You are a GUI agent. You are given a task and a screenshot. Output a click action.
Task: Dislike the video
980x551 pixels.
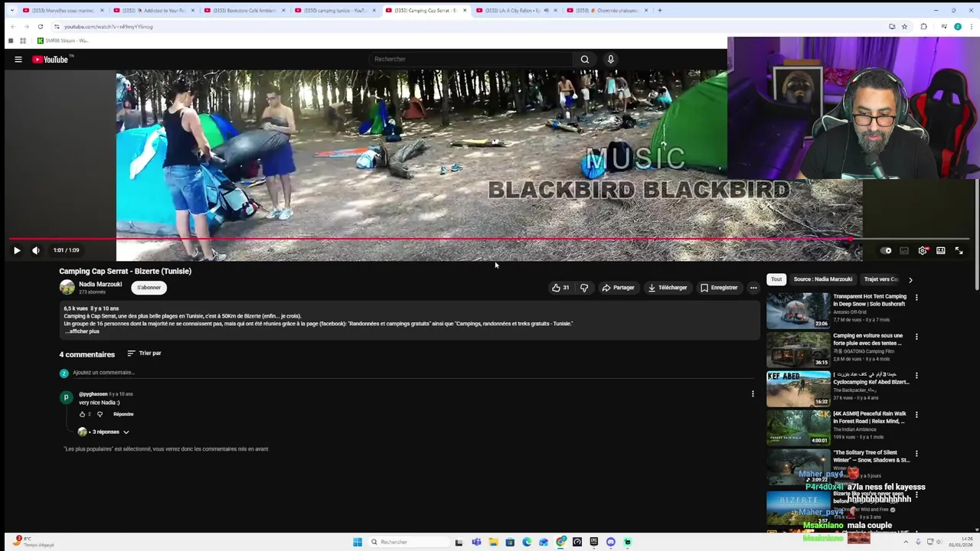tap(584, 288)
